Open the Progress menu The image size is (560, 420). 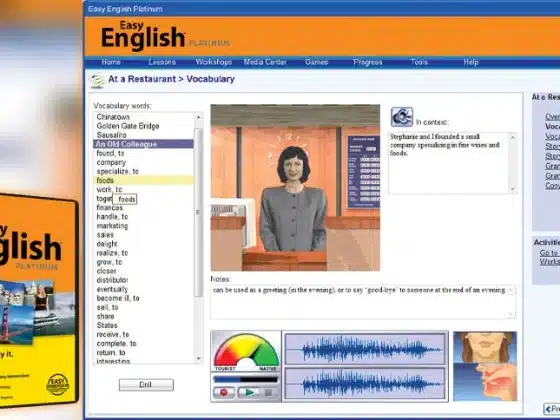coord(368,62)
